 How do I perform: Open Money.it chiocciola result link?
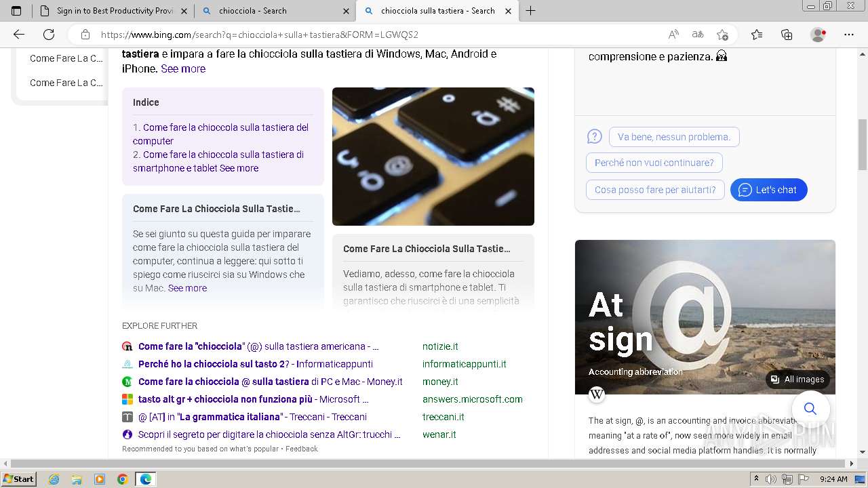click(271, 382)
